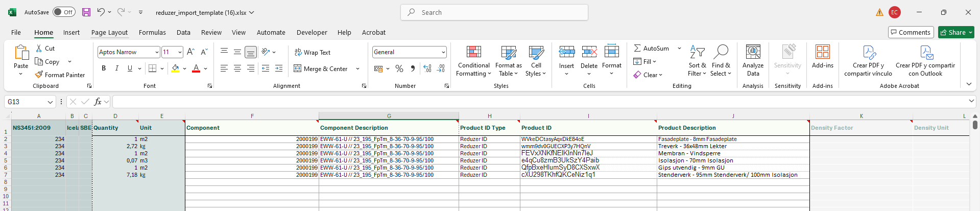Click cell containing 'Fasadeplate - 8mm Fasadeplate'
The height and width of the screenshot is (211, 980).
pyautogui.click(x=733, y=139)
